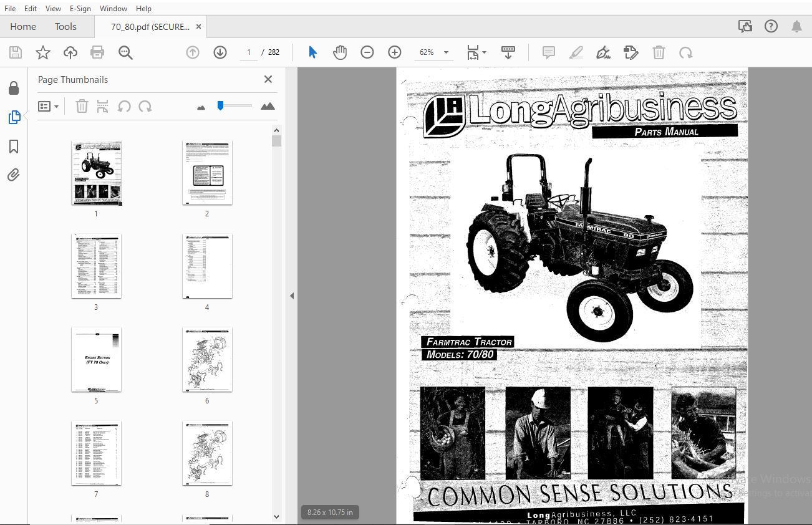Toggle the Page Thumbnails sidebar panel

click(x=14, y=117)
